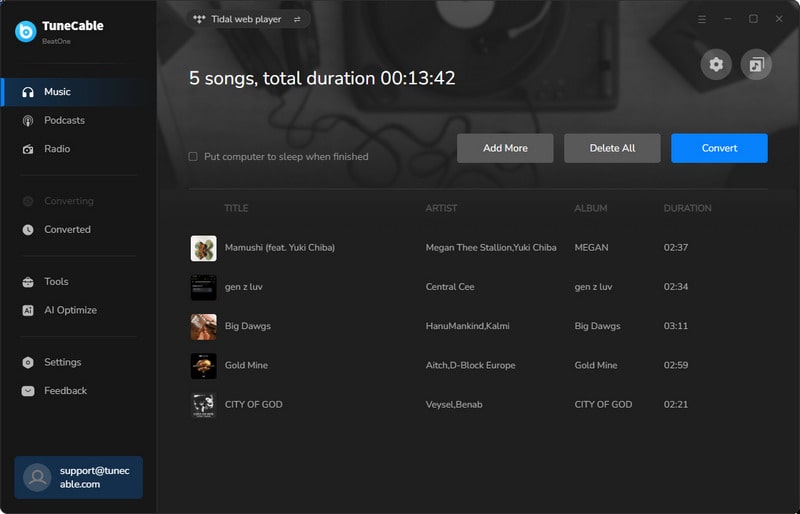
Task: Select song title gen z luv
Action: [244, 287]
